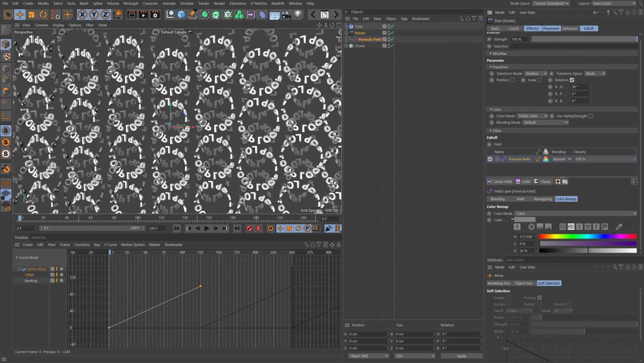
Task: Select the Cloner object in Objects panel
Action: click(x=360, y=46)
